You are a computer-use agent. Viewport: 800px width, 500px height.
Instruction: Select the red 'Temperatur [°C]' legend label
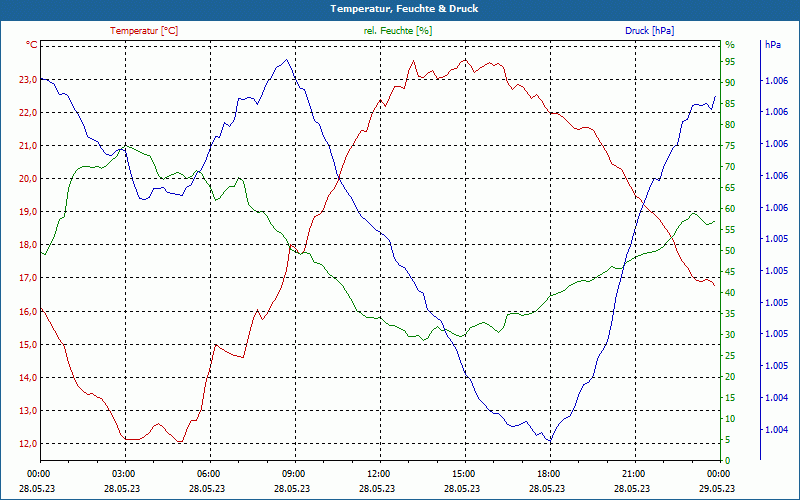tap(144, 31)
